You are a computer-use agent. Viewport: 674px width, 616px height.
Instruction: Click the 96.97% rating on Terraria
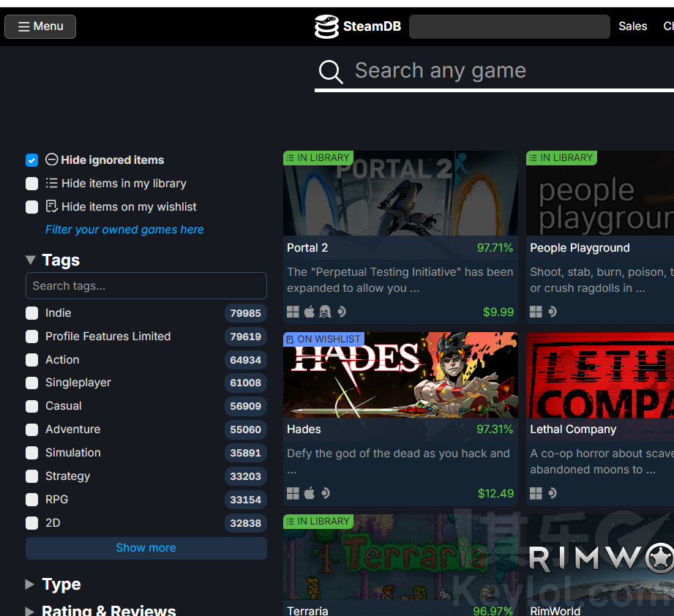[x=493, y=611]
